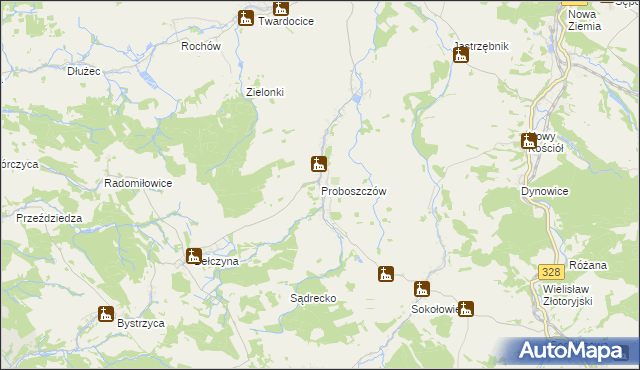Click the church icon above Proboszczów
This screenshot has height=370, width=640.
[319, 164]
